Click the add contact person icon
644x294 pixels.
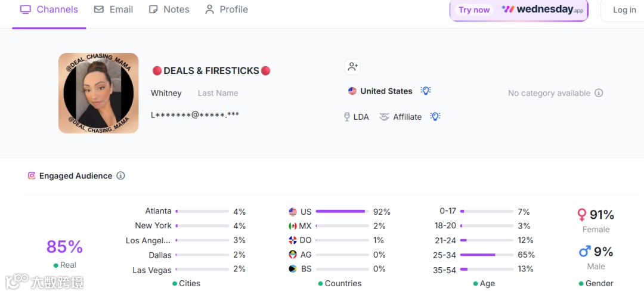coord(352,67)
